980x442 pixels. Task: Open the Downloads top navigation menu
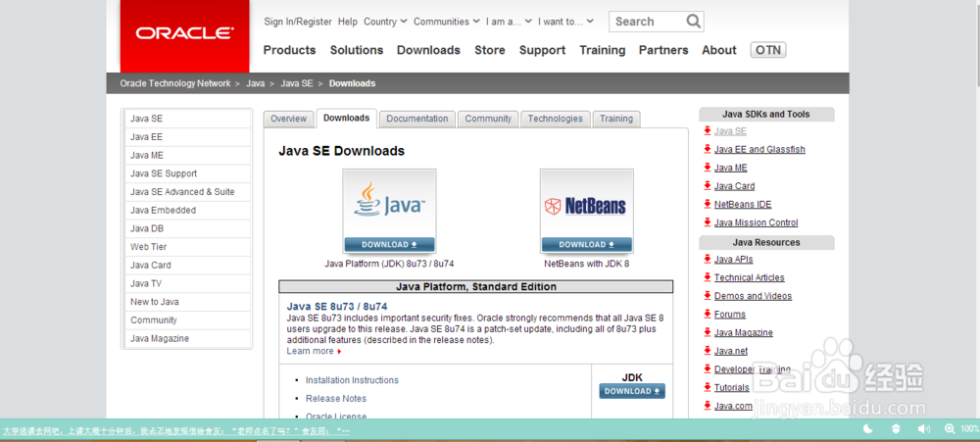(428, 50)
